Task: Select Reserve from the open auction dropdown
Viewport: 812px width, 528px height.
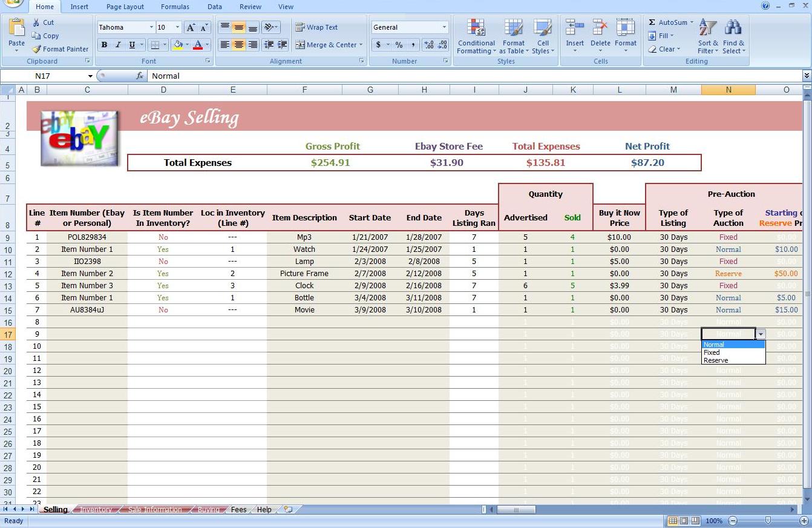Action: pos(716,360)
